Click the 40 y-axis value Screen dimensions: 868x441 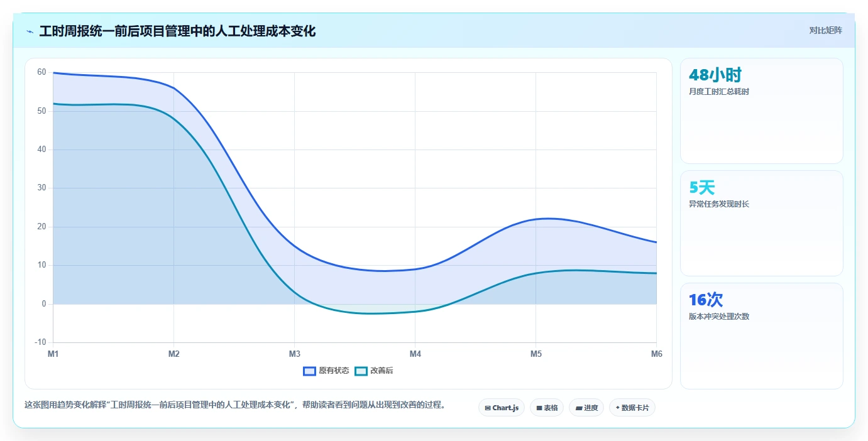41,150
